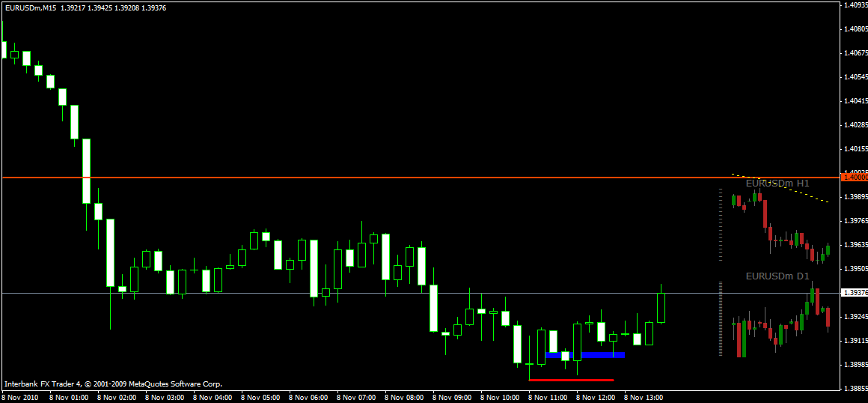
Task: Click the latest green candle at current price
Action: (661, 307)
